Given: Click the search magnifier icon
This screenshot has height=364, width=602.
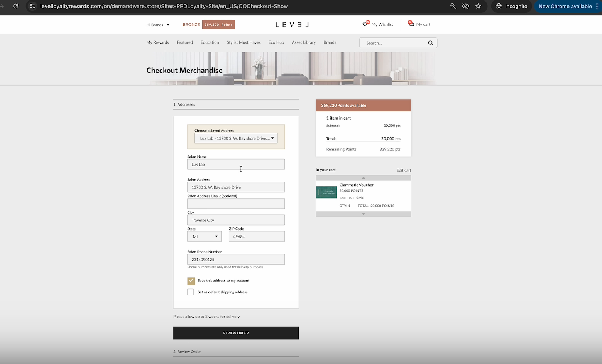Looking at the screenshot, I should pyautogui.click(x=430, y=43).
